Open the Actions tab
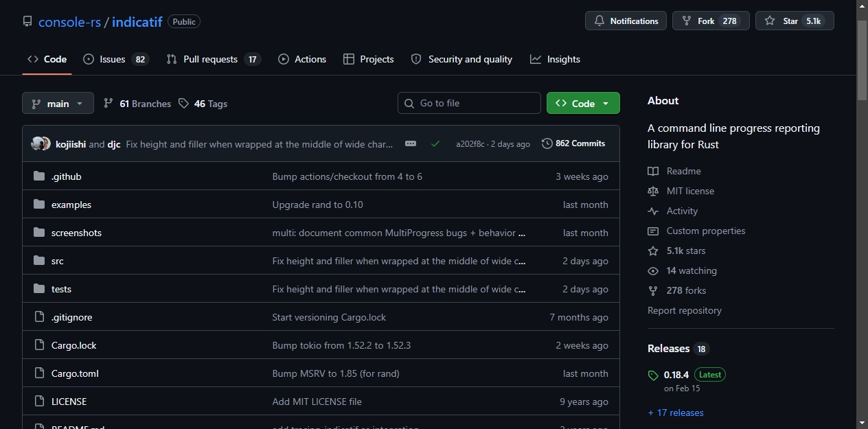The width and height of the screenshot is (868, 429). [x=302, y=59]
